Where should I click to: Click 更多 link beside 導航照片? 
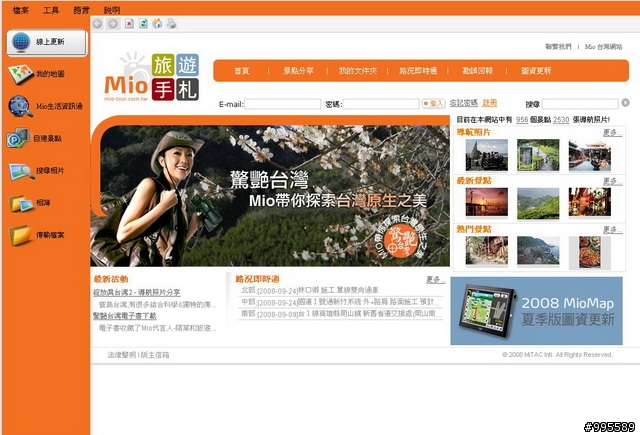click(x=613, y=133)
